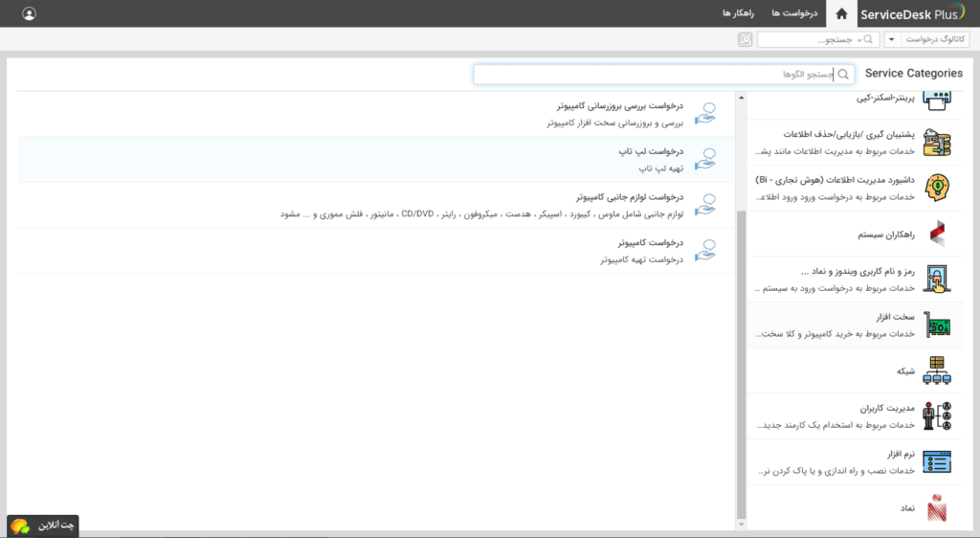
Task: Open درخواست بررسی بروزرسانی کامپیوتر template
Action: (620, 105)
